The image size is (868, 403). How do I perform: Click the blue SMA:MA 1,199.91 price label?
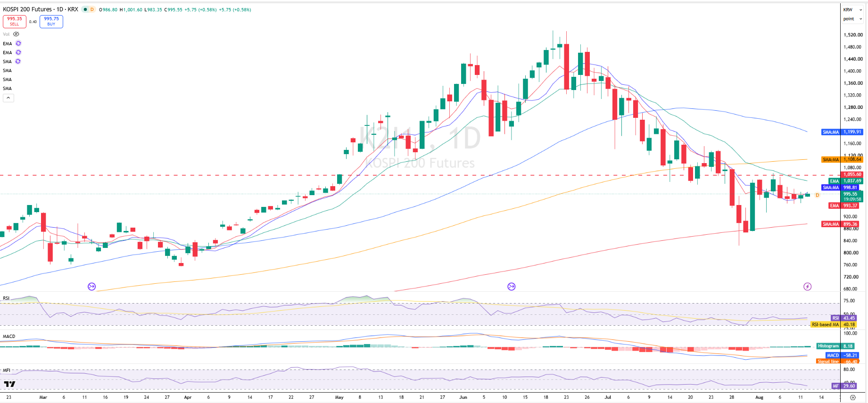click(x=842, y=132)
